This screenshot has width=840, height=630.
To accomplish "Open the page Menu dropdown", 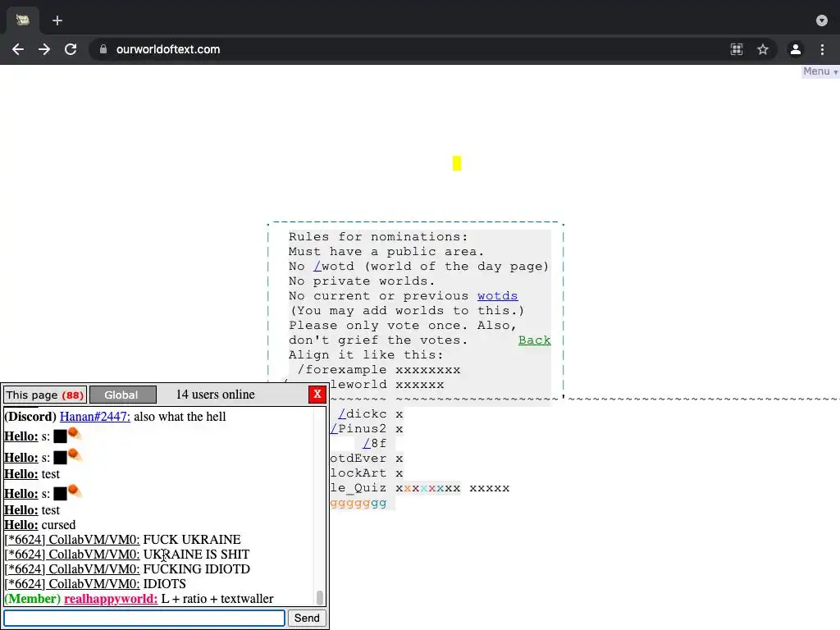I will point(820,71).
